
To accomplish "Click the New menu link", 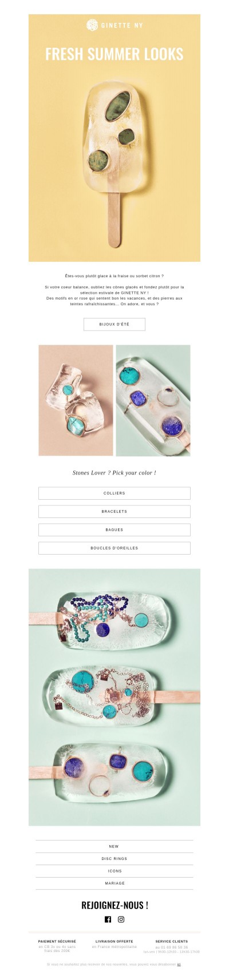I will pos(114,846).
